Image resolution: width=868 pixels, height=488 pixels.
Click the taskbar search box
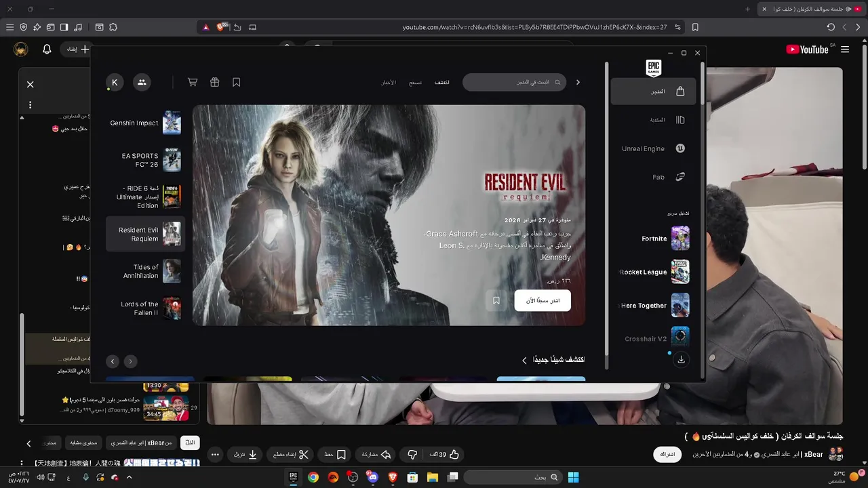tap(513, 477)
